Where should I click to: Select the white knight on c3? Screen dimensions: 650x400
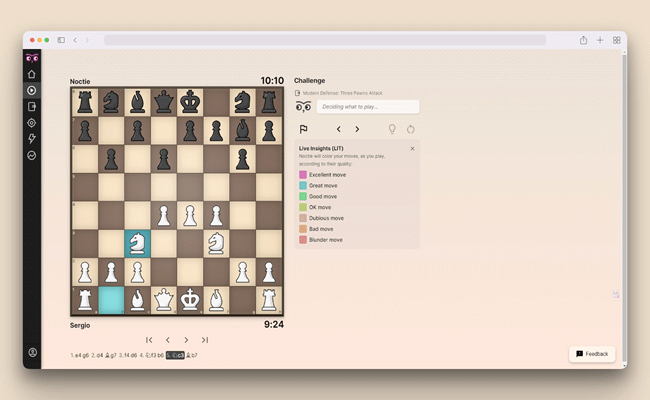[137, 243]
